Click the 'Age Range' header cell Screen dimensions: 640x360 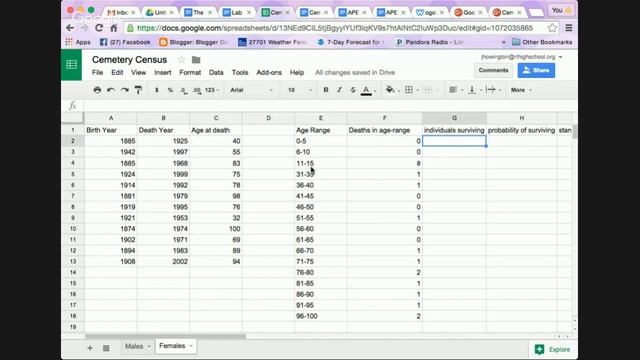(x=320, y=130)
